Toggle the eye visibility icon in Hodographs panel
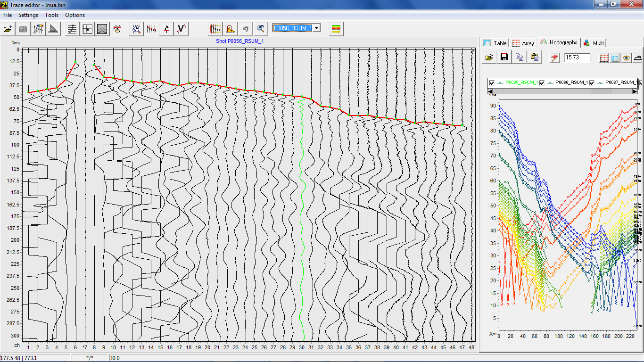Image resolution: width=644 pixels, height=362 pixels. coord(626,58)
